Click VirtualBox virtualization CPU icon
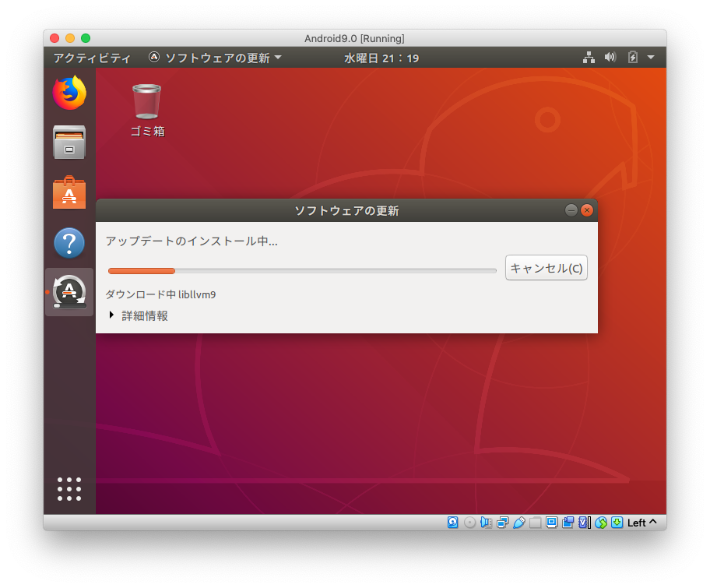The image size is (710, 588). 585,523
